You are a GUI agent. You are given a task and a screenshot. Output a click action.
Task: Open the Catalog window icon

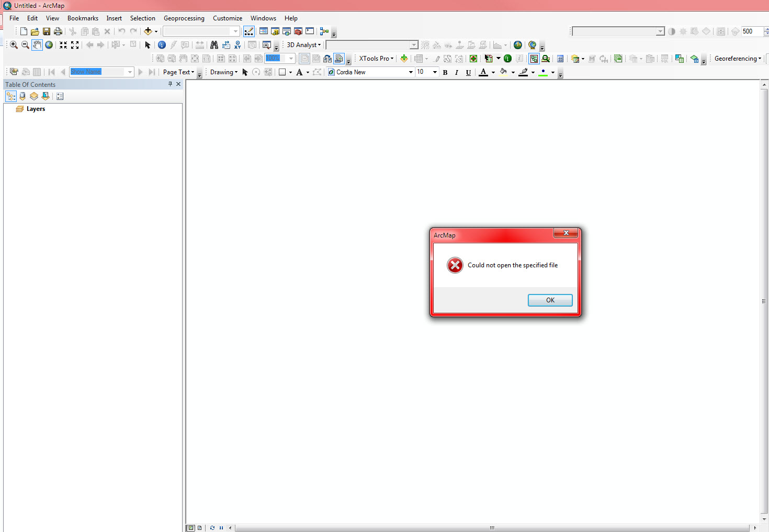coord(275,31)
